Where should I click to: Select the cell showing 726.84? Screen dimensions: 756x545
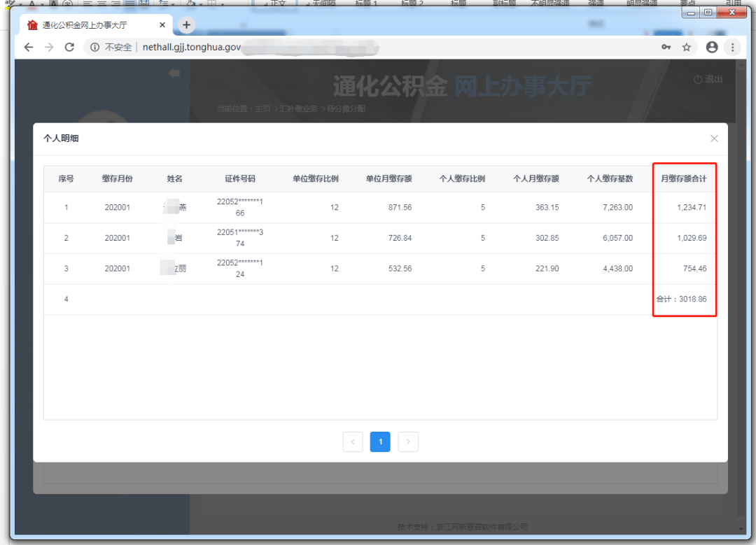tap(400, 238)
